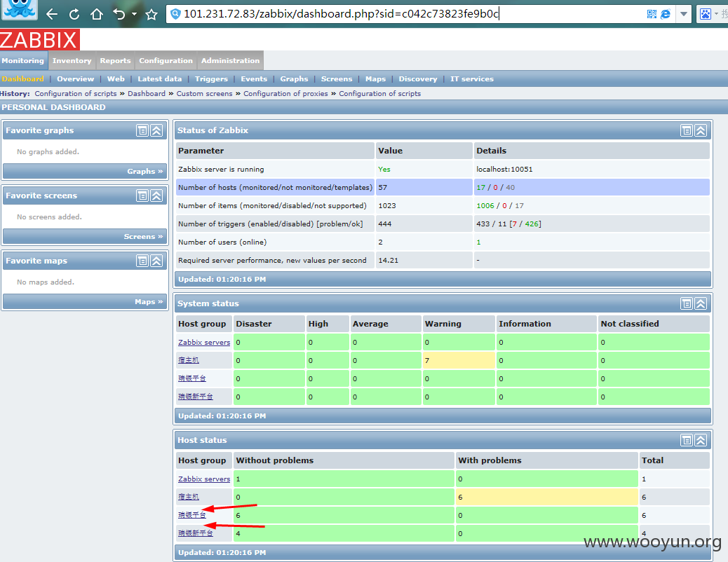
Task: Collapse the Host status widget
Action: pyautogui.click(x=701, y=440)
